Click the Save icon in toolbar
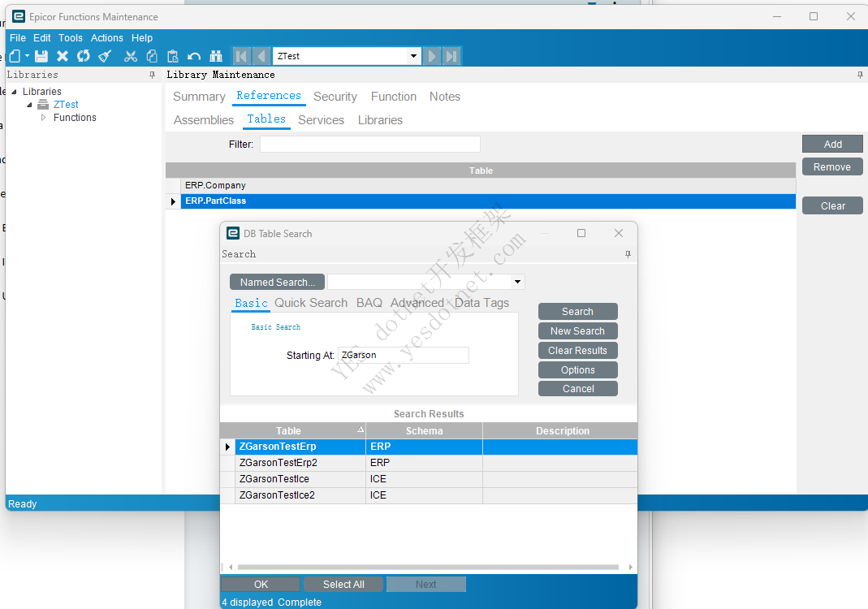Viewport: 868px width, 609px height. click(x=41, y=56)
